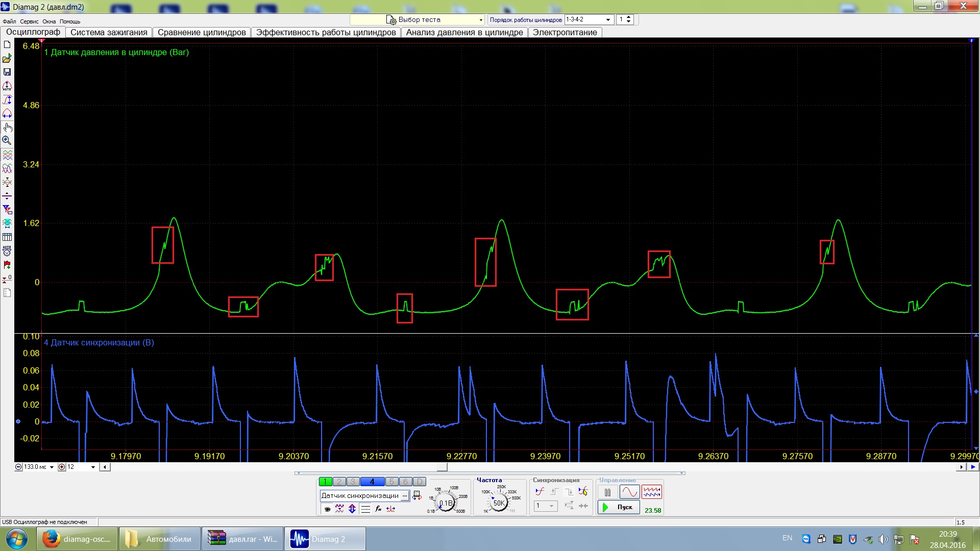The height and width of the screenshot is (551, 980).
Task: Open the checklist report icon
Action: click(x=7, y=293)
